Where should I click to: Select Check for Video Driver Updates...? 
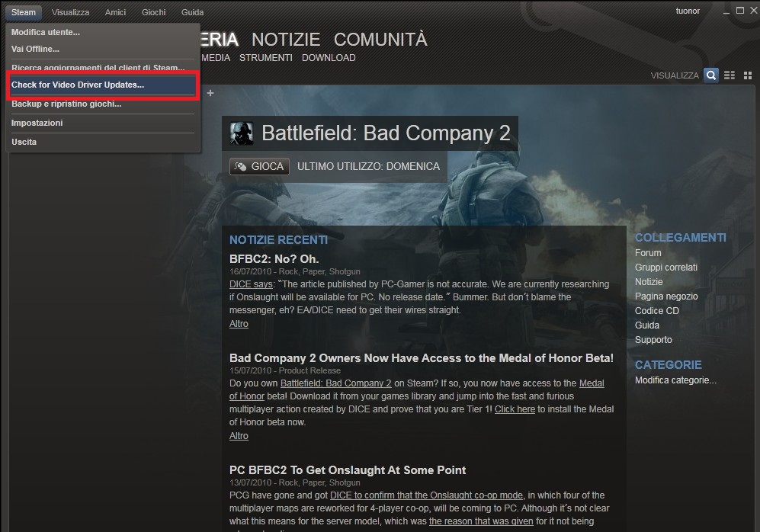102,85
